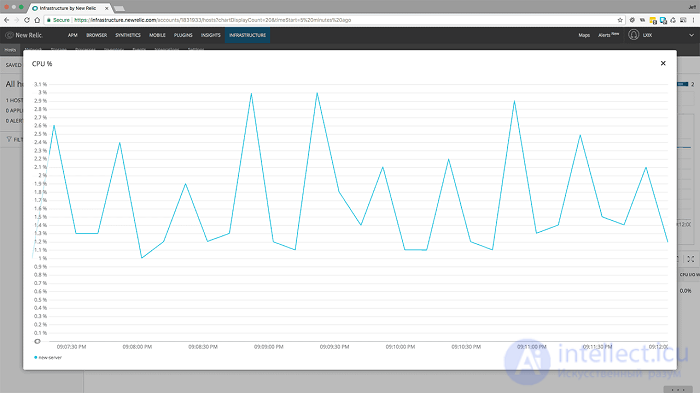The width and height of the screenshot is (700, 393).
Task: Open the Chrome three-dot menu
Action: [x=693, y=20]
